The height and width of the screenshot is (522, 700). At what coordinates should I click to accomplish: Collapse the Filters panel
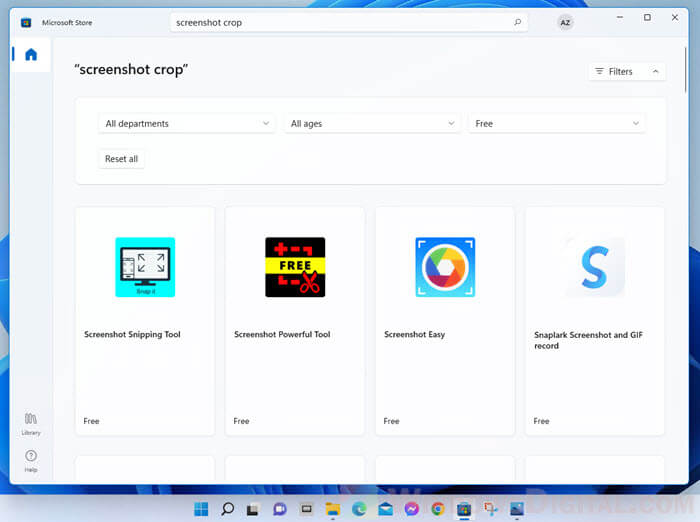pos(627,71)
